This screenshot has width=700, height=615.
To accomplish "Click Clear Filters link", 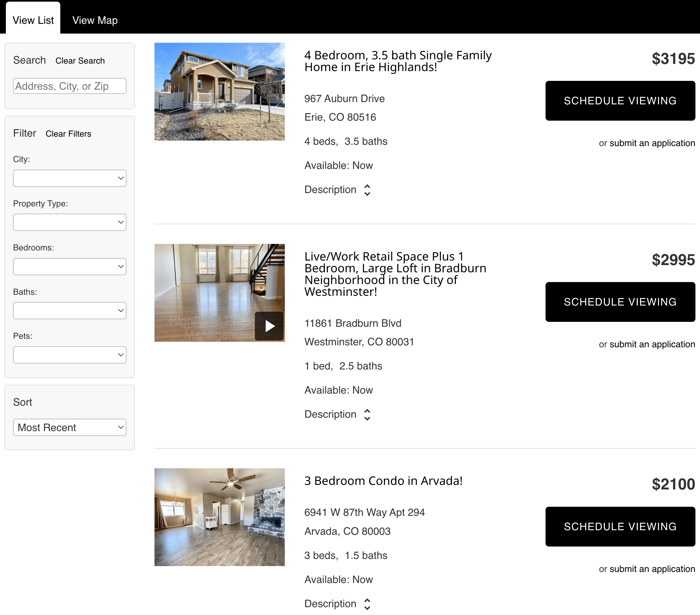I will point(68,134).
